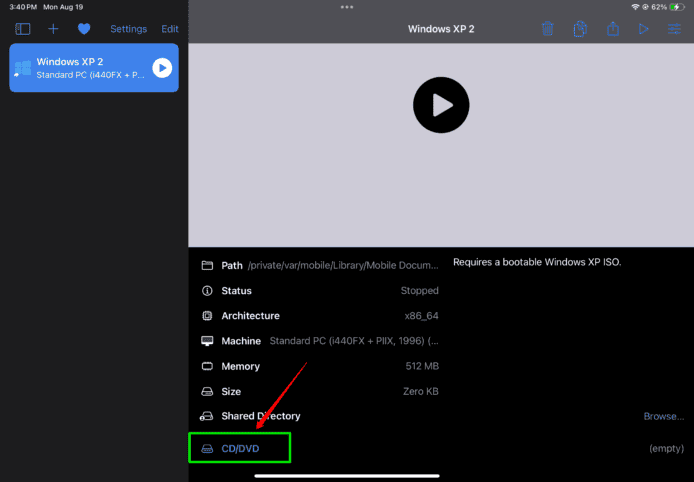Tap the battery indicator in status bar
The width and height of the screenshot is (694, 482).
(x=676, y=6)
